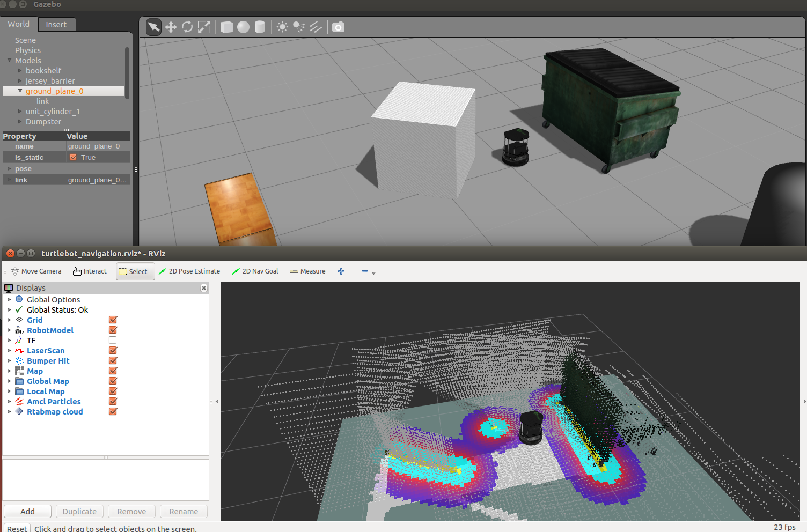The height and width of the screenshot is (532, 807).
Task: Expand Global Status: Ok entry
Action: click(x=9, y=309)
